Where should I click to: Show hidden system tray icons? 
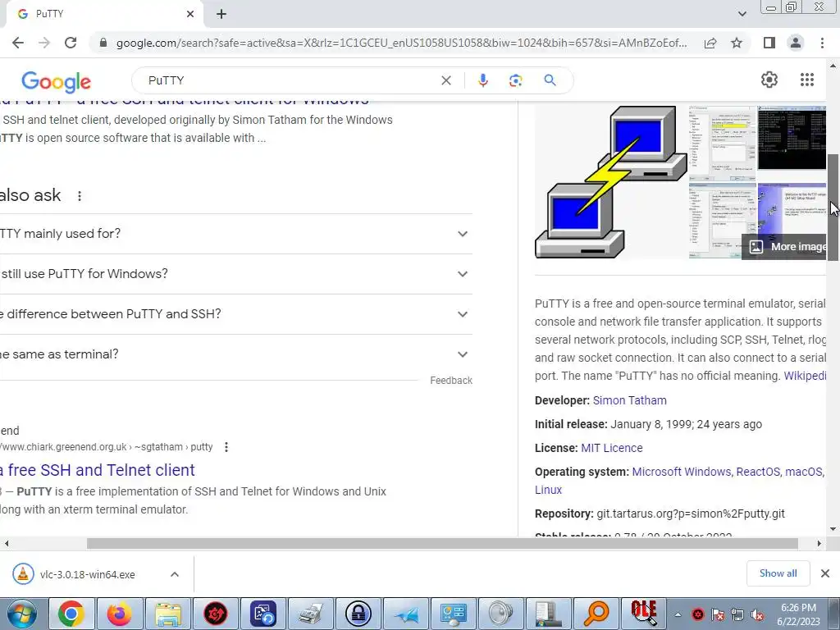tap(678, 614)
